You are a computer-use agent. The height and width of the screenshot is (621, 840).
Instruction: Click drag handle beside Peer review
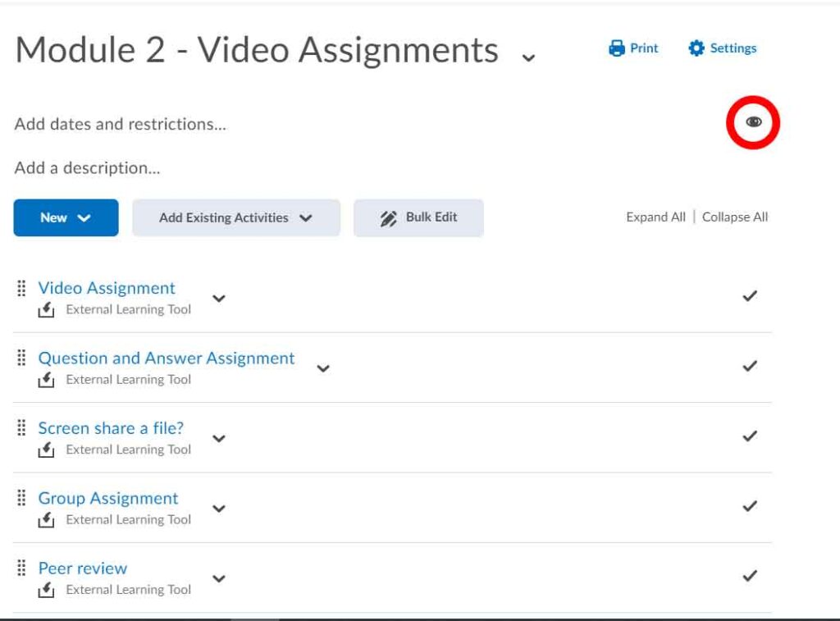point(21,568)
